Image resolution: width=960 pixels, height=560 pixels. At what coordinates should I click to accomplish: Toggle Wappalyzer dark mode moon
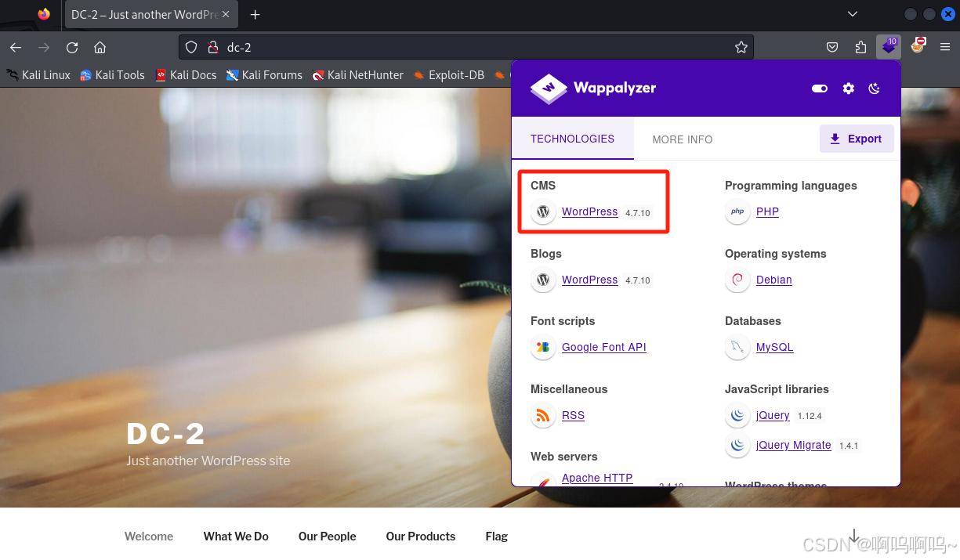click(875, 89)
